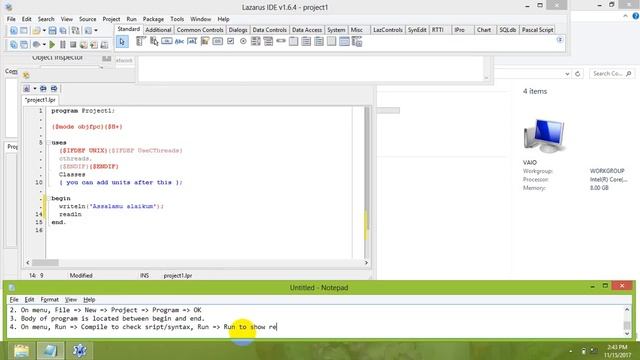Click the left arrow of editor horizontal scrollbar
The height and width of the screenshot is (360, 640).
(x=28, y=263)
